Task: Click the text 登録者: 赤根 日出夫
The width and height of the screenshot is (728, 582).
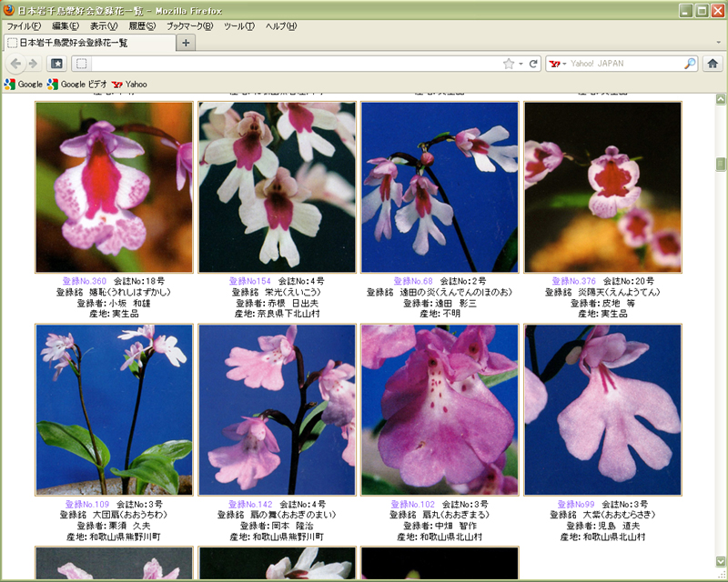Action: tap(278, 303)
